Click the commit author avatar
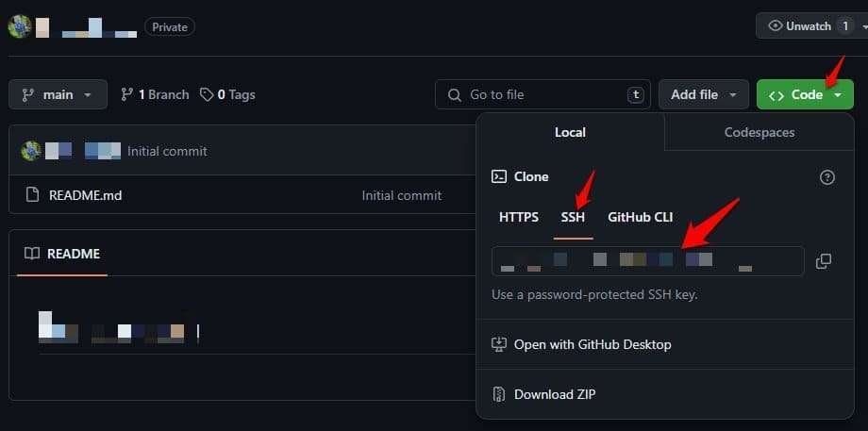Image resolution: width=868 pixels, height=431 pixels. click(31, 151)
